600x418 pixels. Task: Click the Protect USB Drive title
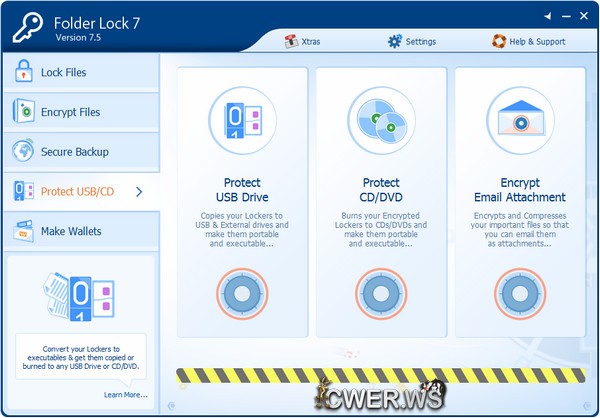click(x=242, y=190)
